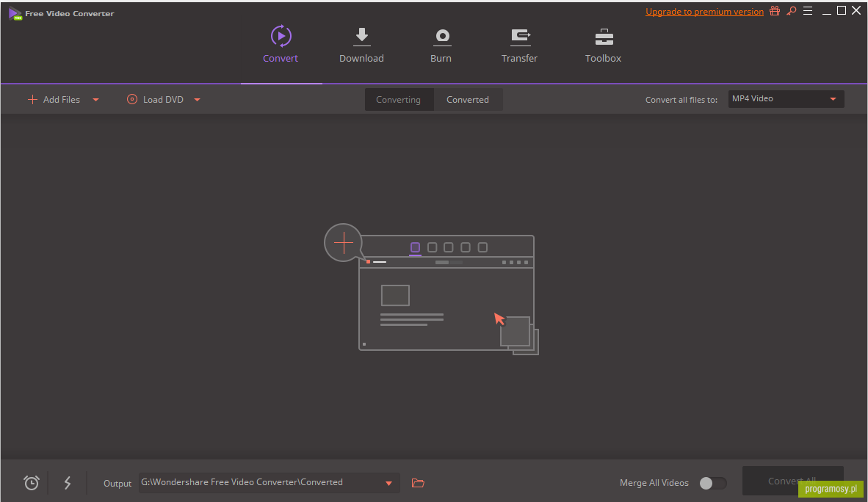Viewport: 868px width, 502px height.
Task: Open the output path dropdown arrow
Action: [x=388, y=483]
